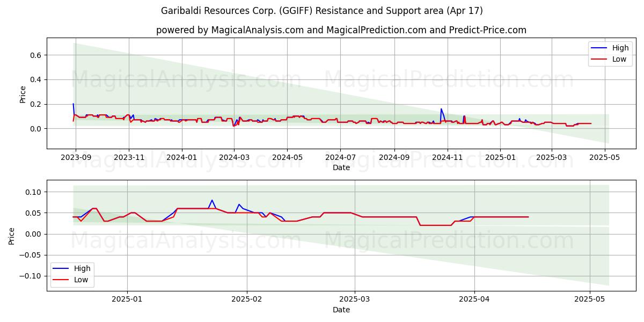Click the '2023-11' x-axis label
Viewport: 644px width, 322px height.
point(128,158)
